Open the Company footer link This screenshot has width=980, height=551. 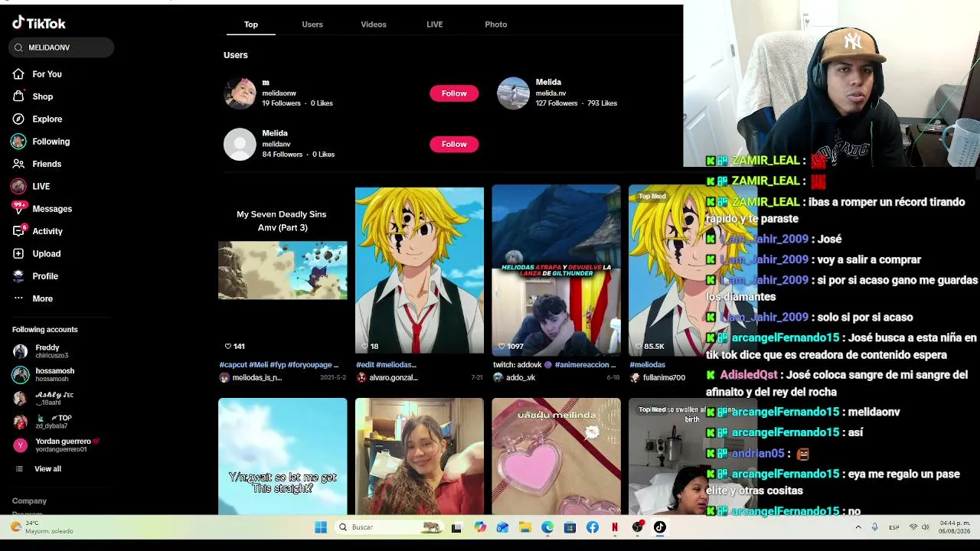point(30,501)
